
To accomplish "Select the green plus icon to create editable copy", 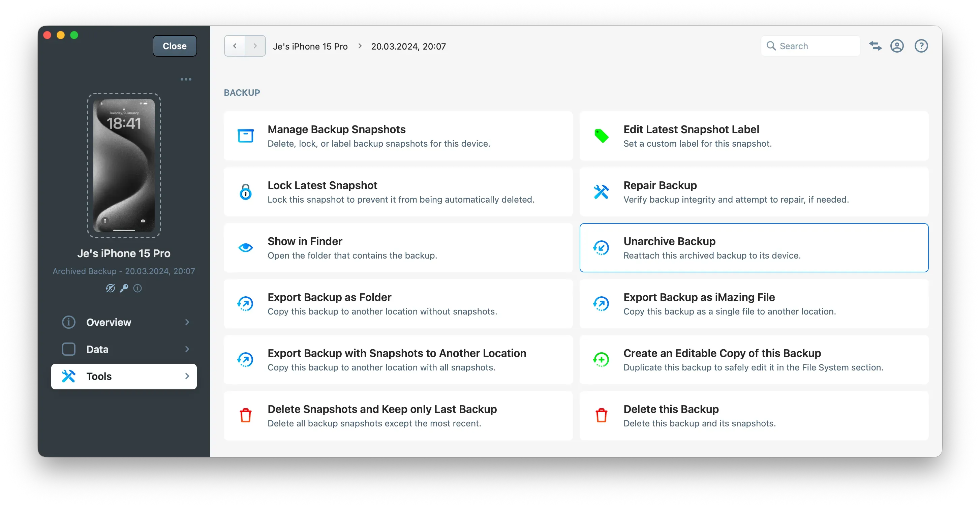I will point(601,359).
